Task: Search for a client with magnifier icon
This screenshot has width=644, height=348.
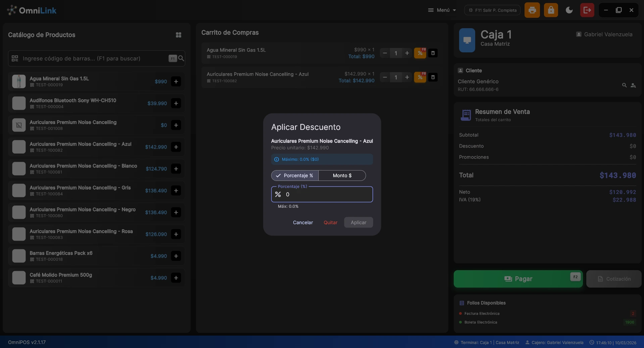Action: pos(624,85)
